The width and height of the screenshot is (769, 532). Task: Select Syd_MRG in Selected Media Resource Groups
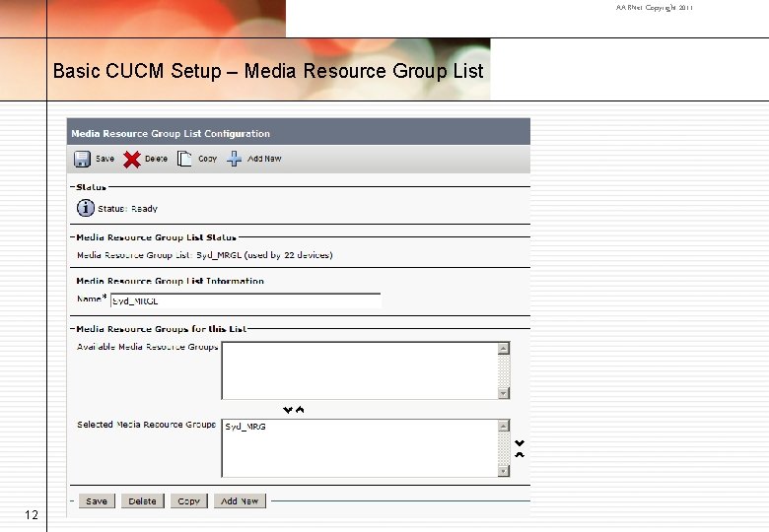pyautogui.click(x=245, y=427)
